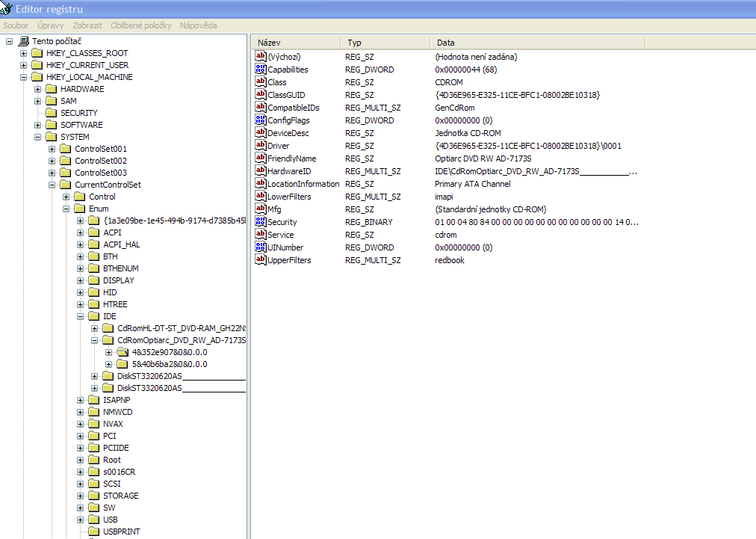Click the (Výchozí) default value icon
This screenshot has height=539, width=756.
point(261,57)
